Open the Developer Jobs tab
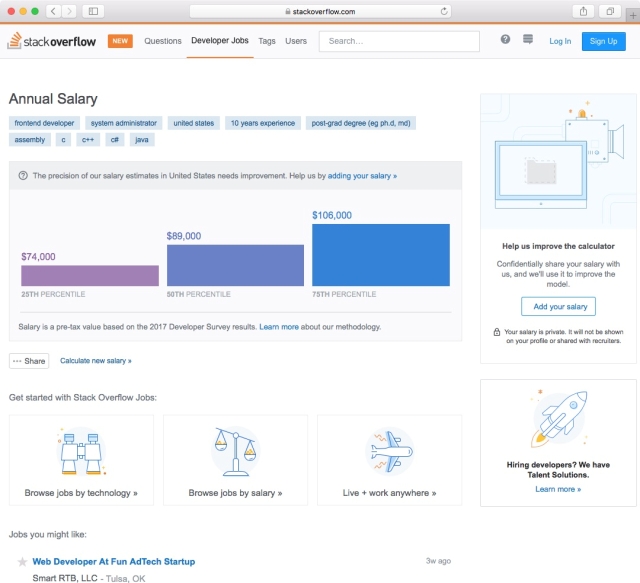The width and height of the screenshot is (640, 583). 220,40
